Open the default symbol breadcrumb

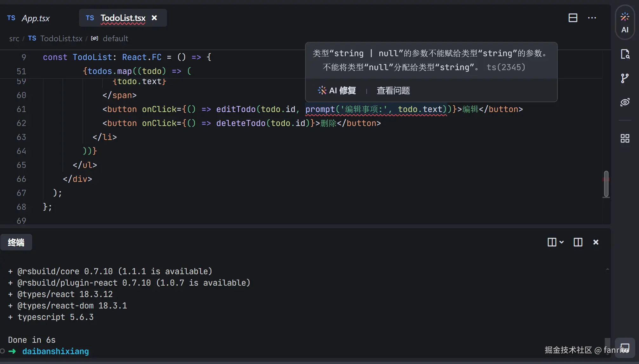point(115,39)
